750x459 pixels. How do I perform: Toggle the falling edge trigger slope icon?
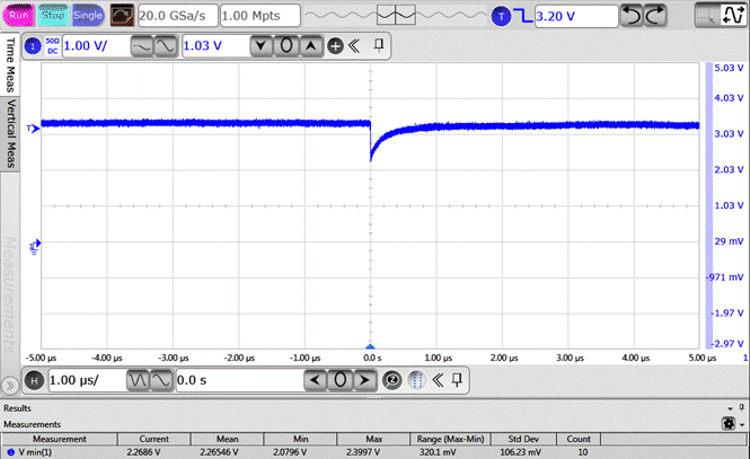pos(525,16)
